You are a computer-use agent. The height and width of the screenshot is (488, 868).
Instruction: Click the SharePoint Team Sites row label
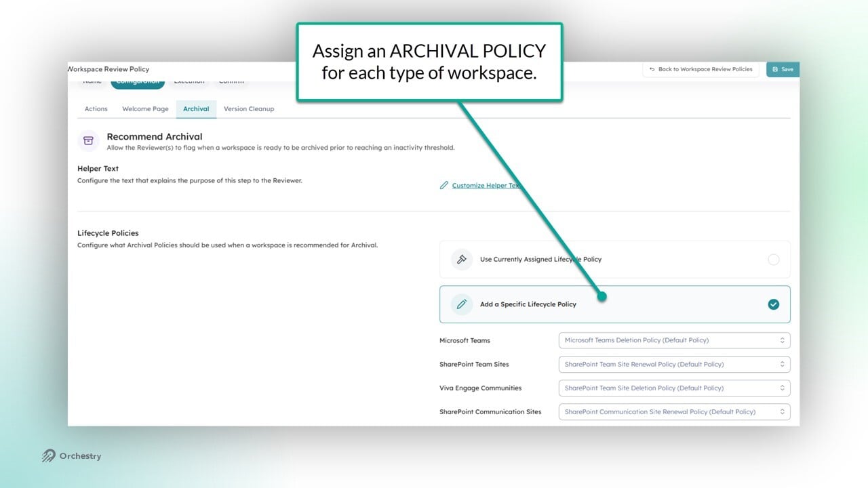point(474,364)
